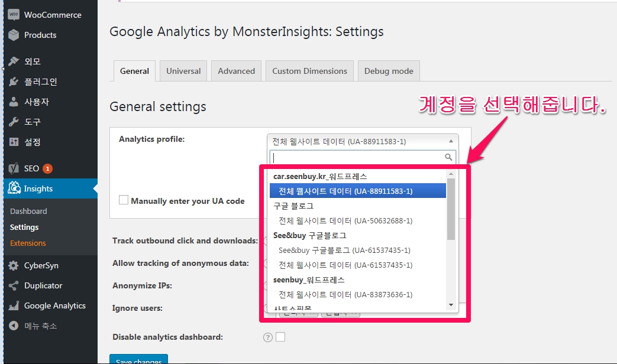Click the profile search input field
The width and height of the screenshot is (617, 364).
(358, 157)
